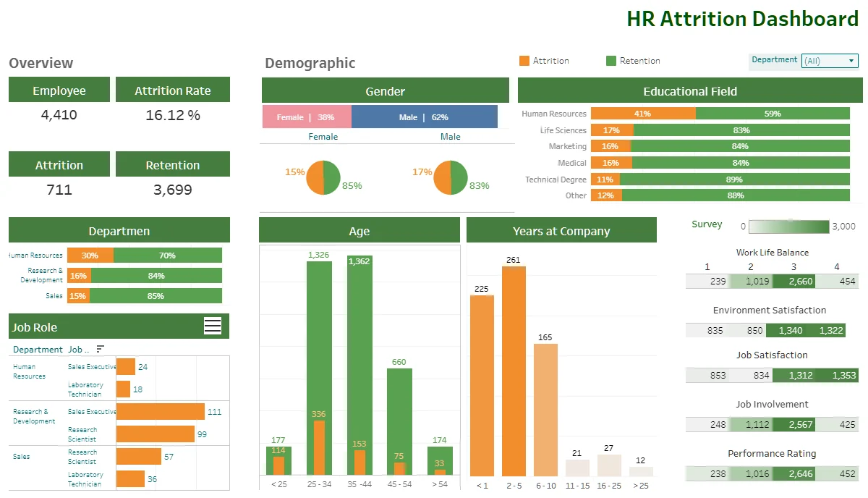Select the Female 38% gender bar segment
Screen dimensions: 868x498
307,117
